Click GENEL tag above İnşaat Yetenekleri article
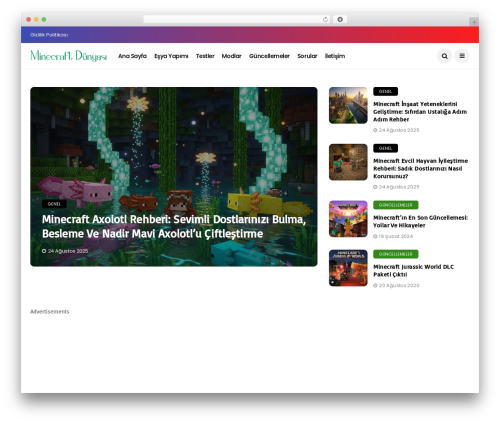The image size is (500, 423). coord(385,91)
